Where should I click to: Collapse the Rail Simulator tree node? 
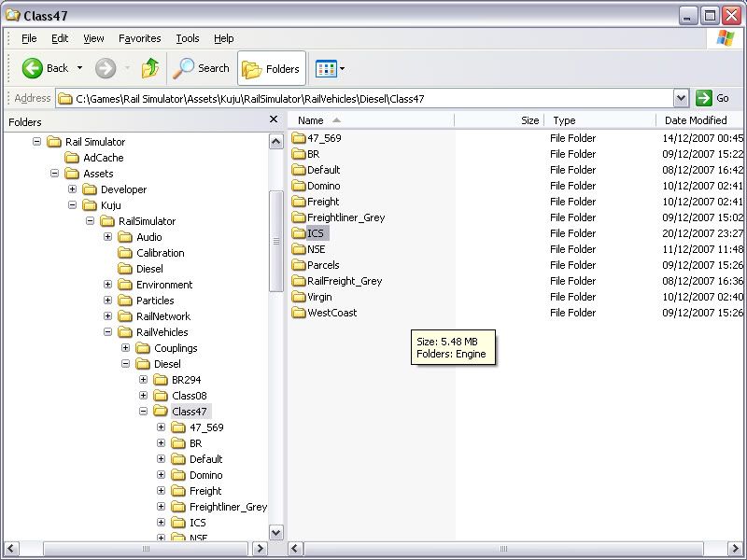pyautogui.click(x=36, y=142)
